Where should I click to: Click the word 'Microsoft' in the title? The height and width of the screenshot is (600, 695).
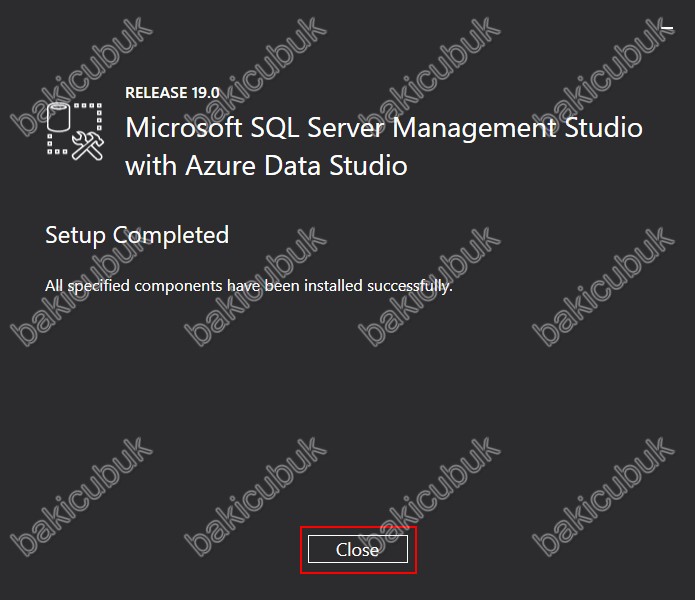click(x=184, y=128)
